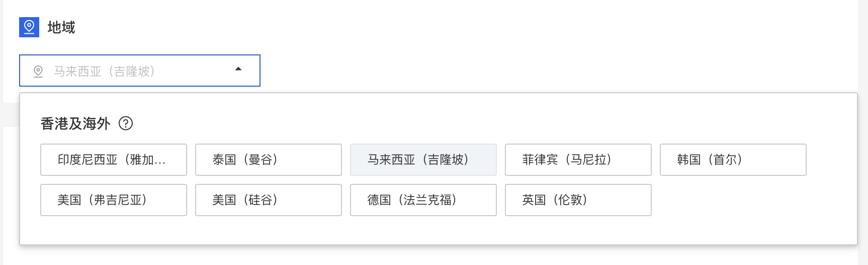Collapse the region dropdown using the caret arrow
The width and height of the screenshot is (868, 265).
pyautogui.click(x=238, y=69)
